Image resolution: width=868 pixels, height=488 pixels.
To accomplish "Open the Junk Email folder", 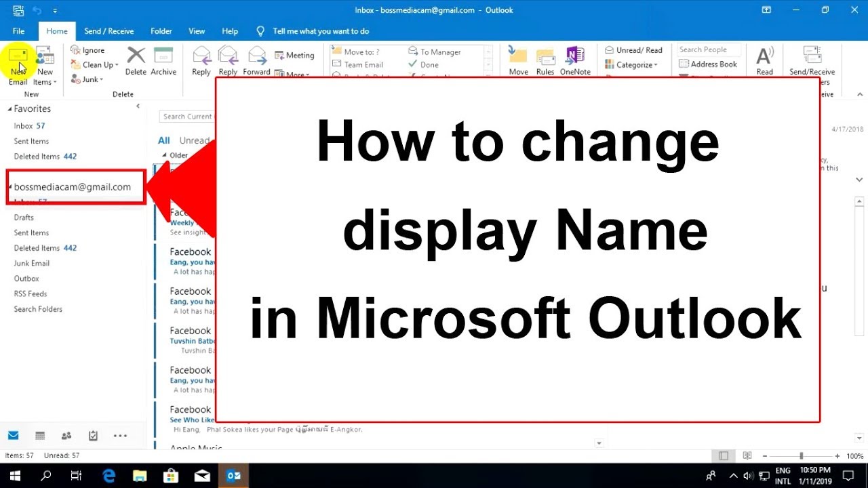I will (x=32, y=263).
